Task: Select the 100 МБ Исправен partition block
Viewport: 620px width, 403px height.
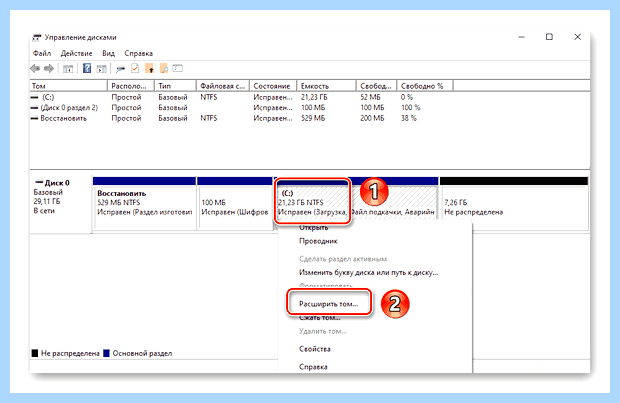Action: 235,203
